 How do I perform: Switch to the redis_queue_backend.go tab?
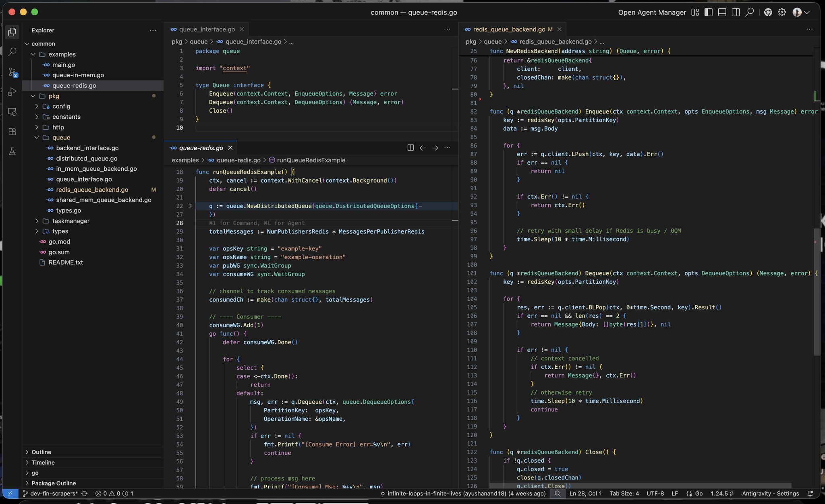pyautogui.click(x=509, y=29)
